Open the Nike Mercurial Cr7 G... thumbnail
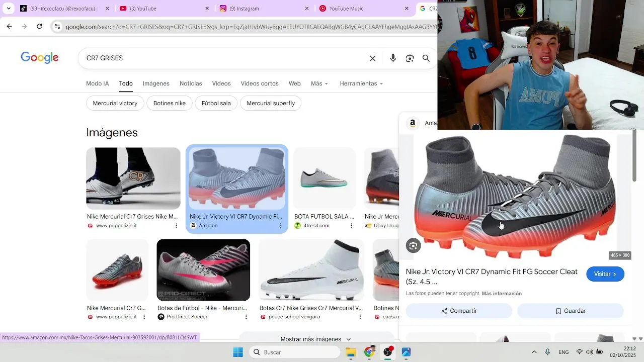Viewport: 644px width, 362px height. click(x=117, y=270)
